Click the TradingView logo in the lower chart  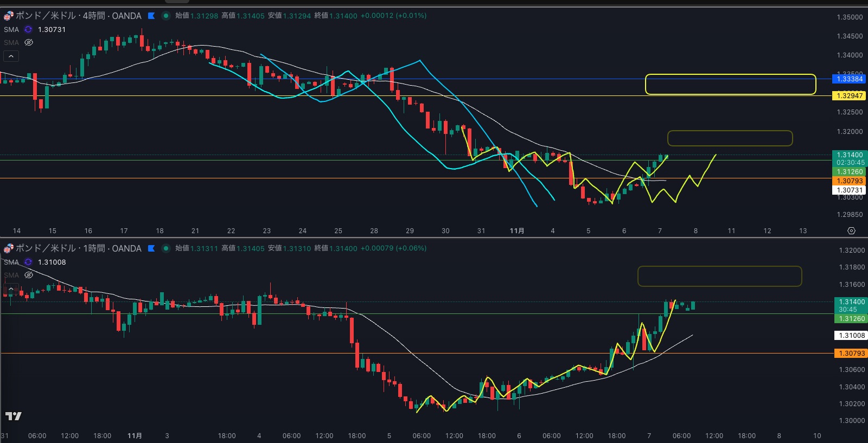click(13, 416)
